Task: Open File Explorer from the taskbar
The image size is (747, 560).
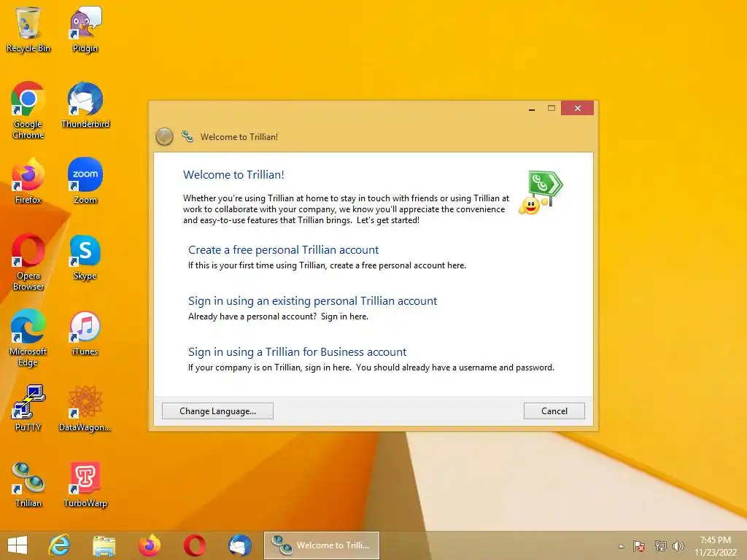Action: 104,545
